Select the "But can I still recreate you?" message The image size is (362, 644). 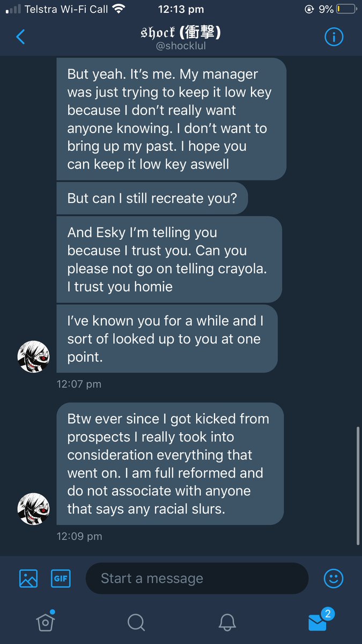coord(152,197)
